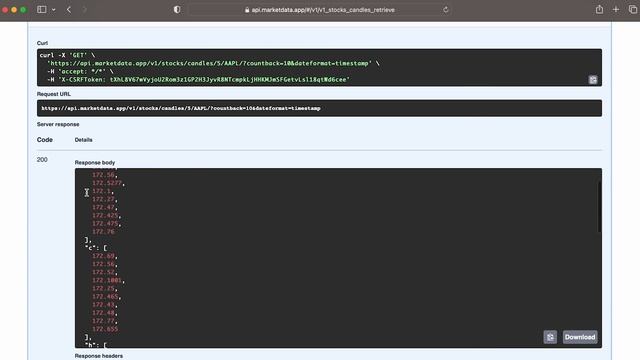Open the sidebar options dropdown arrow
This screenshot has height=360, width=640.
click(53, 9)
